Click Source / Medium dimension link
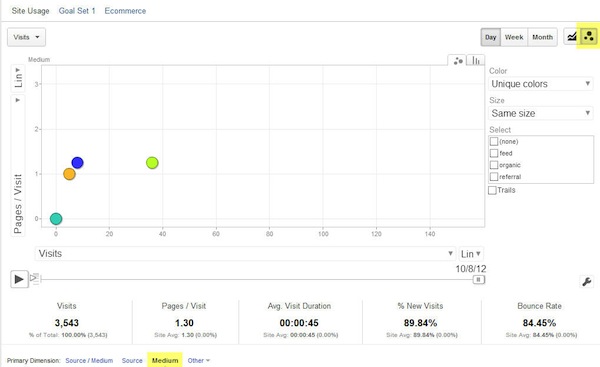 [89, 360]
